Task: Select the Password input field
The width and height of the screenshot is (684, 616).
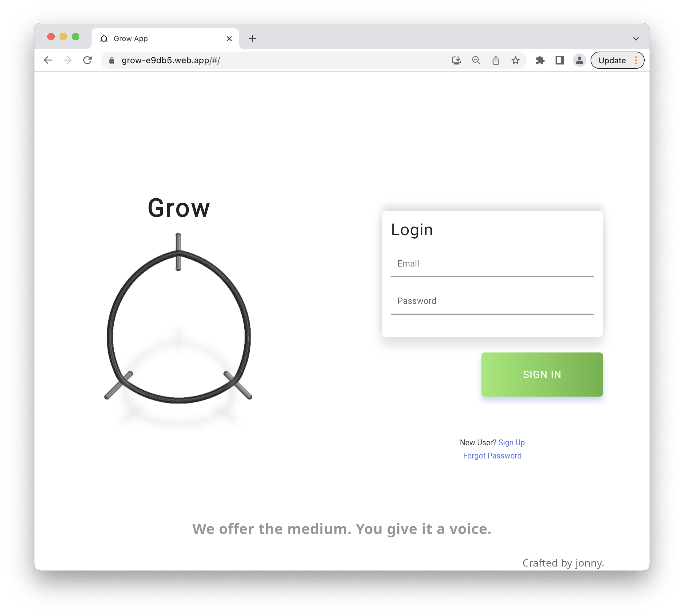Action: 493,301
